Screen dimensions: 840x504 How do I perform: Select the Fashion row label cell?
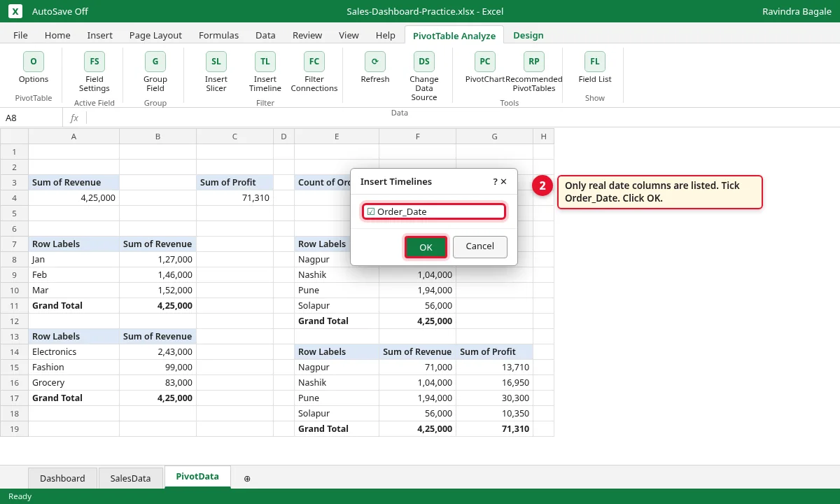(x=74, y=367)
